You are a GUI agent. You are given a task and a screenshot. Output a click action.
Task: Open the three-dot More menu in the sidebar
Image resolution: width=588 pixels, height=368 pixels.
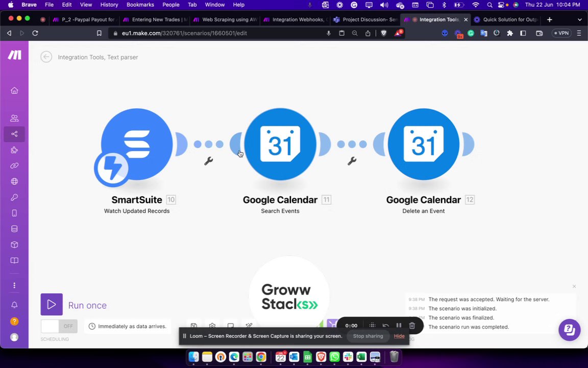[14, 285]
